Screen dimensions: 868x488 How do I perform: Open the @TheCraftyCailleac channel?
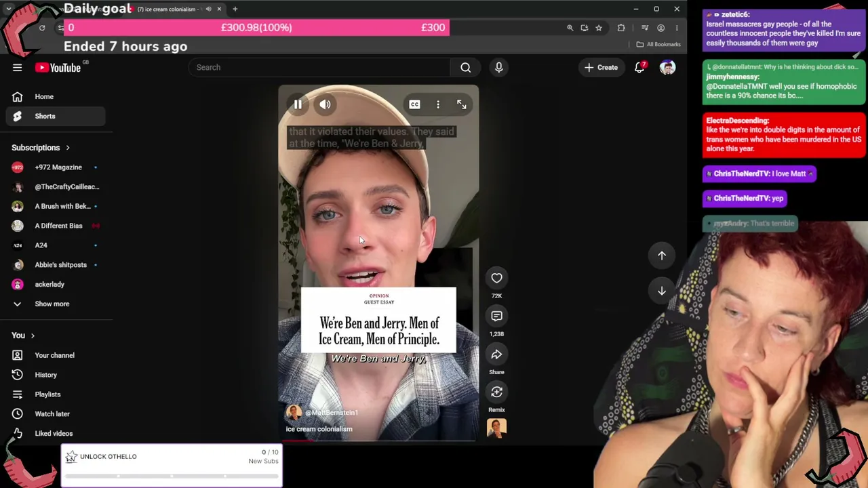(x=54, y=186)
